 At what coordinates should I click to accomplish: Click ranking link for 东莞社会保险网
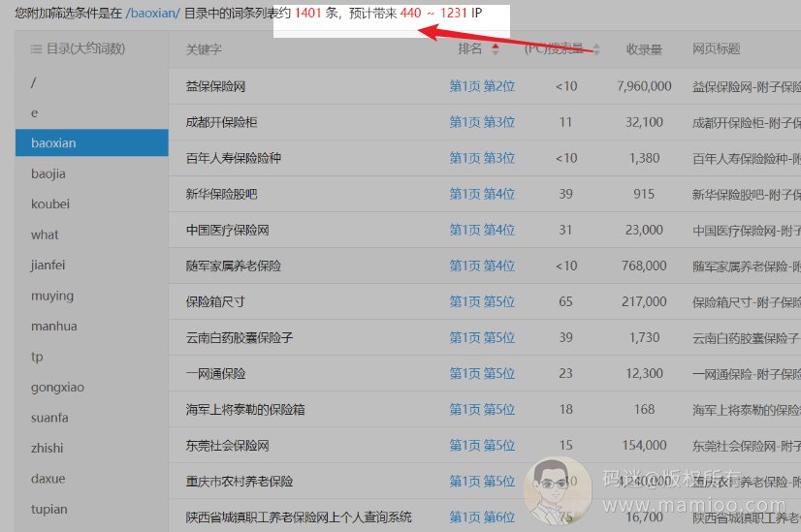(482, 445)
